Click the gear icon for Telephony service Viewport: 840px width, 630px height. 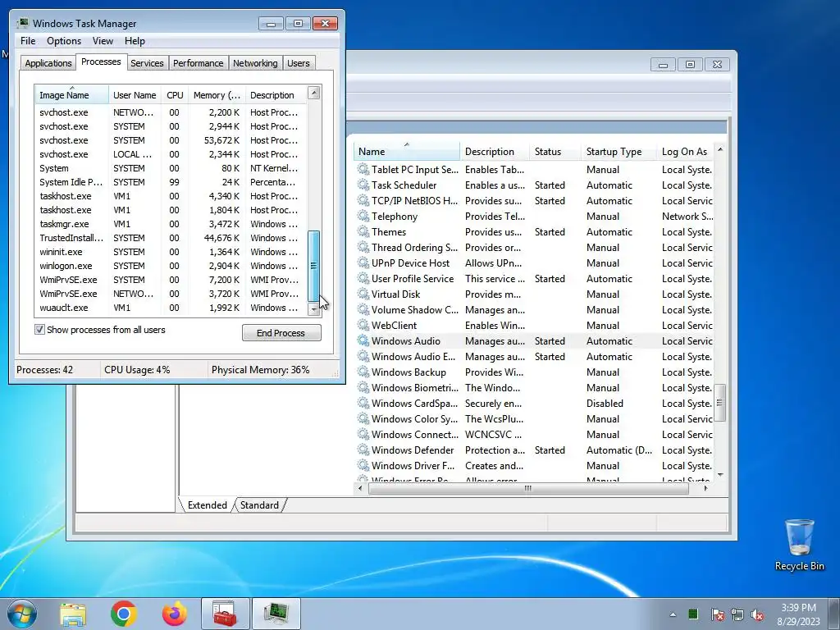pyautogui.click(x=363, y=217)
